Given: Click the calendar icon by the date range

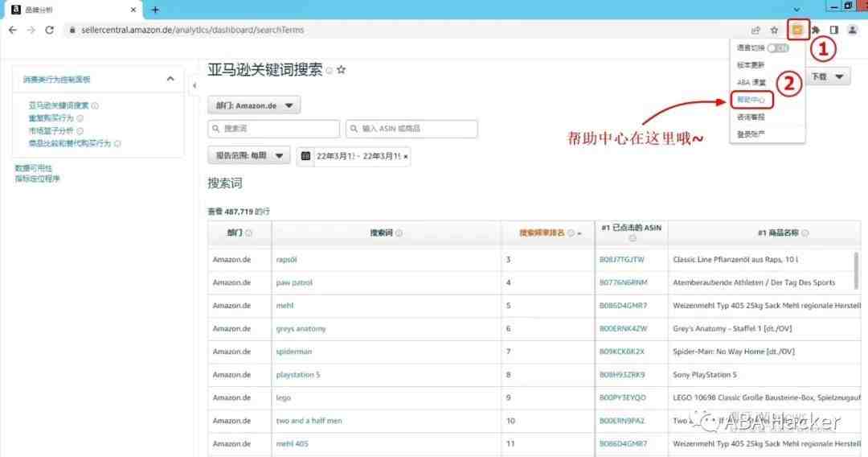Looking at the screenshot, I should tap(305, 156).
